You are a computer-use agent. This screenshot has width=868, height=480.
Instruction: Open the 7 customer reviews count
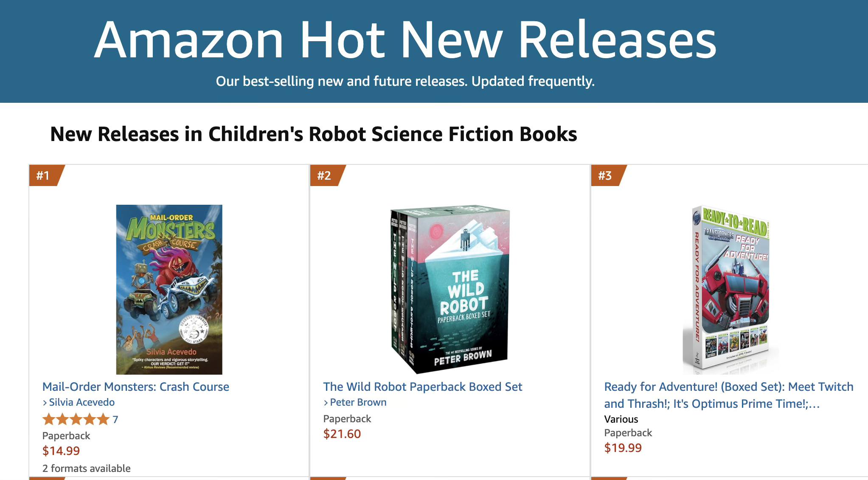tap(115, 420)
